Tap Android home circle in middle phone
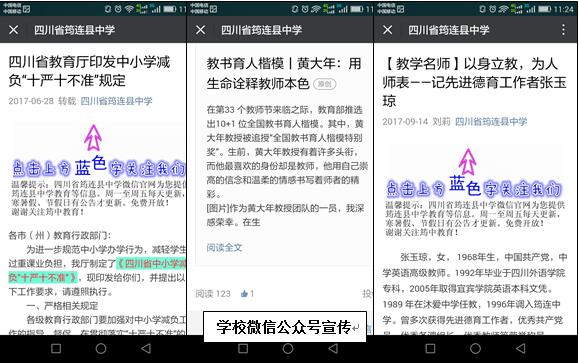 pos(288,348)
